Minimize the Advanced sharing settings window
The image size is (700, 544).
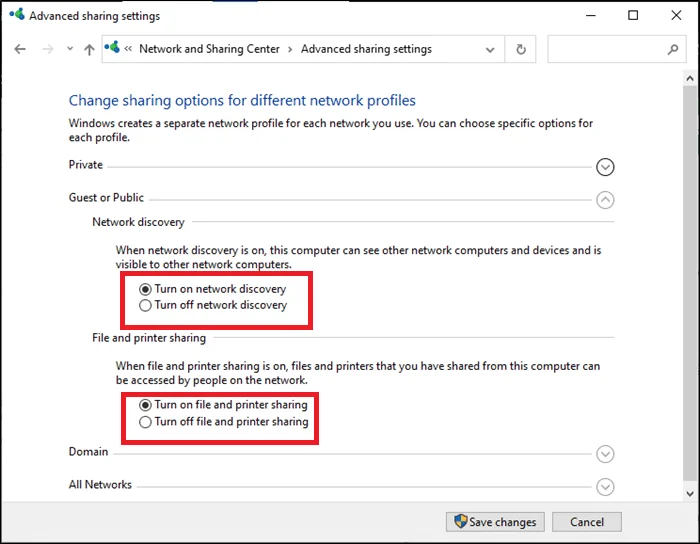[x=591, y=15]
